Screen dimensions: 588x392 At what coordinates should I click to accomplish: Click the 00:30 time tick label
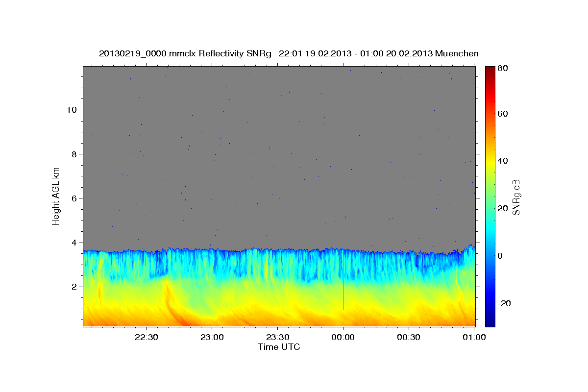click(409, 338)
